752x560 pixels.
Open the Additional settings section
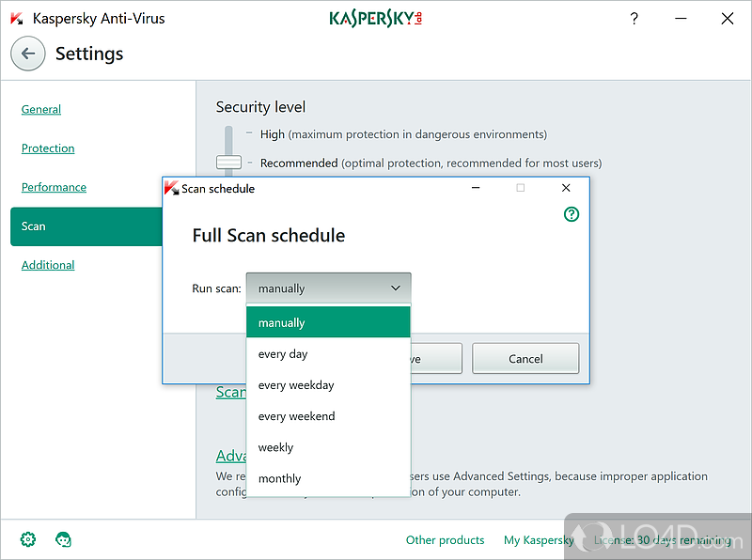[48, 265]
